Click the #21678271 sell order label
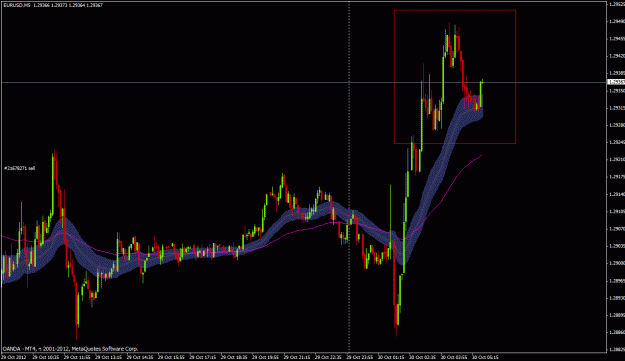The height and width of the screenshot is (361, 625). click(x=20, y=168)
